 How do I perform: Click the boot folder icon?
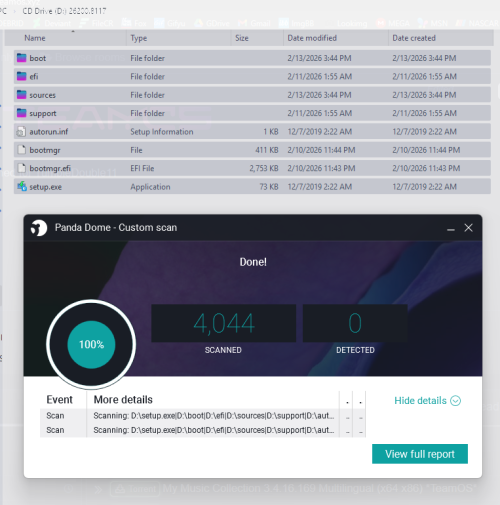[x=21, y=58]
